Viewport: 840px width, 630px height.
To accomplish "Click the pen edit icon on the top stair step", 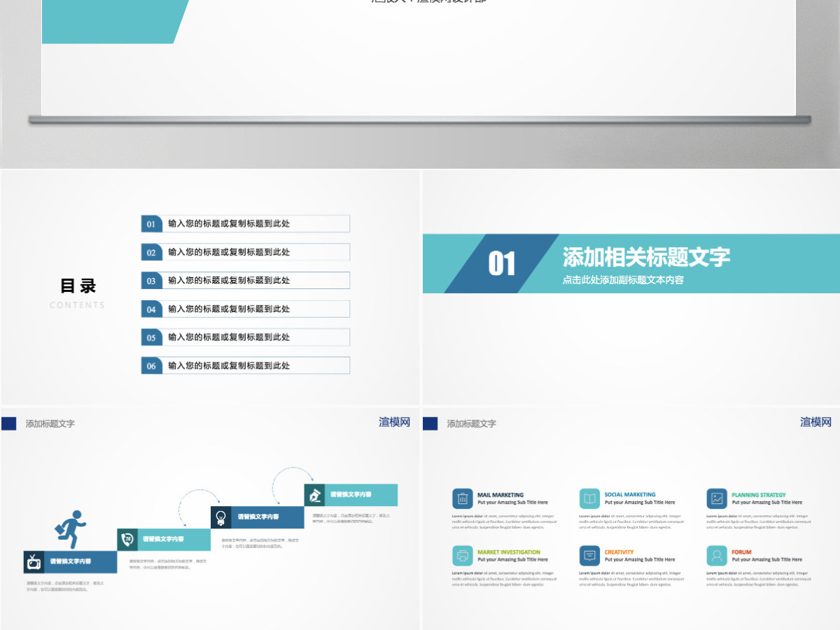I will pyautogui.click(x=315, y=495).
